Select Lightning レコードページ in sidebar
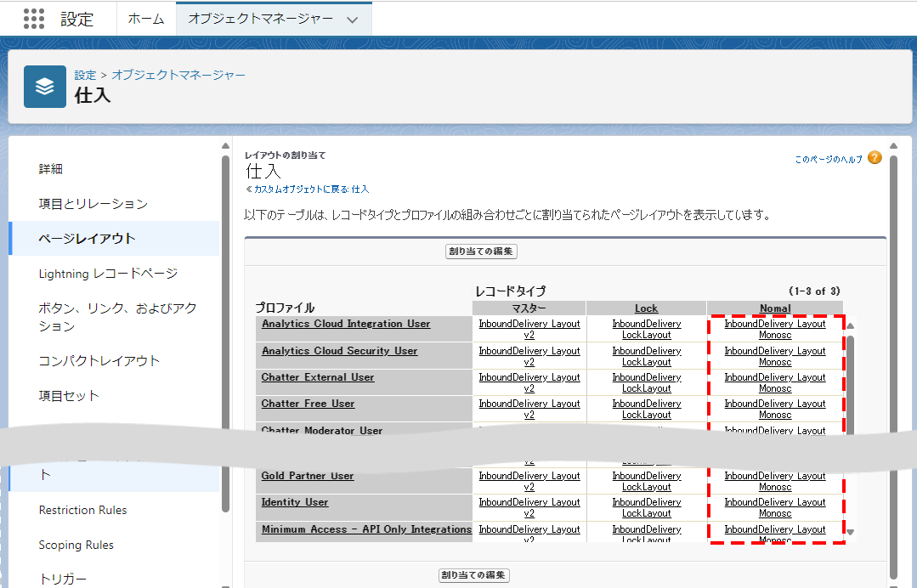 [x=108, y=274]
